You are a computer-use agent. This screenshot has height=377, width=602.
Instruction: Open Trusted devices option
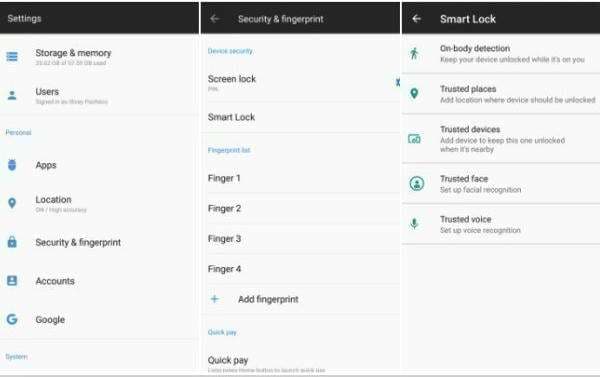coord(501,139)
